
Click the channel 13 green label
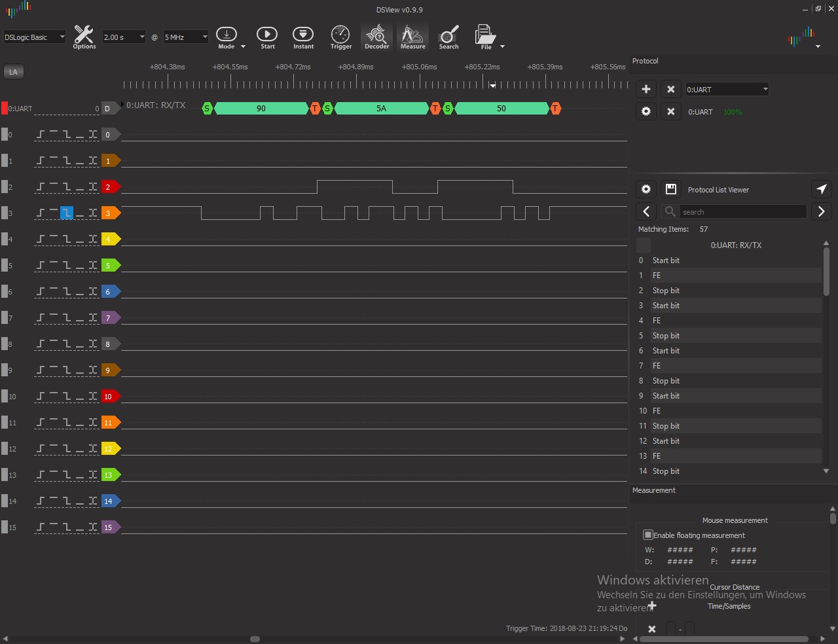tap(110, 475)
